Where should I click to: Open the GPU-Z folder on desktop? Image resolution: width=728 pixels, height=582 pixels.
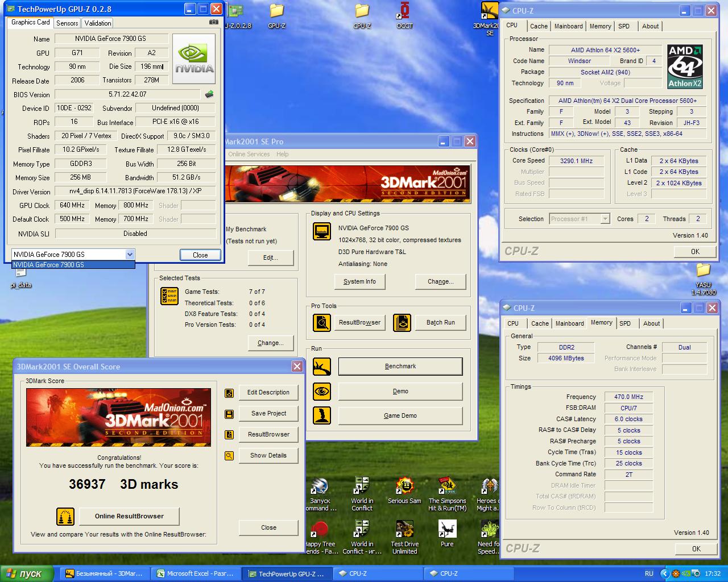point(277,16)
